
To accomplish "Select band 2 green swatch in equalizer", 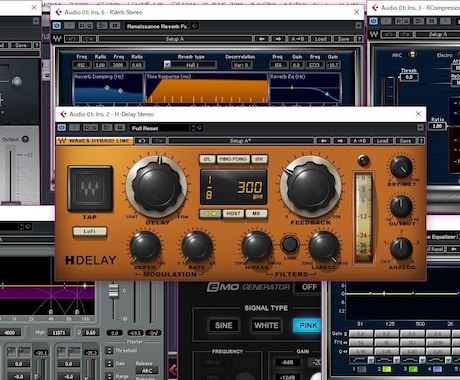I will tap(387, 369).
